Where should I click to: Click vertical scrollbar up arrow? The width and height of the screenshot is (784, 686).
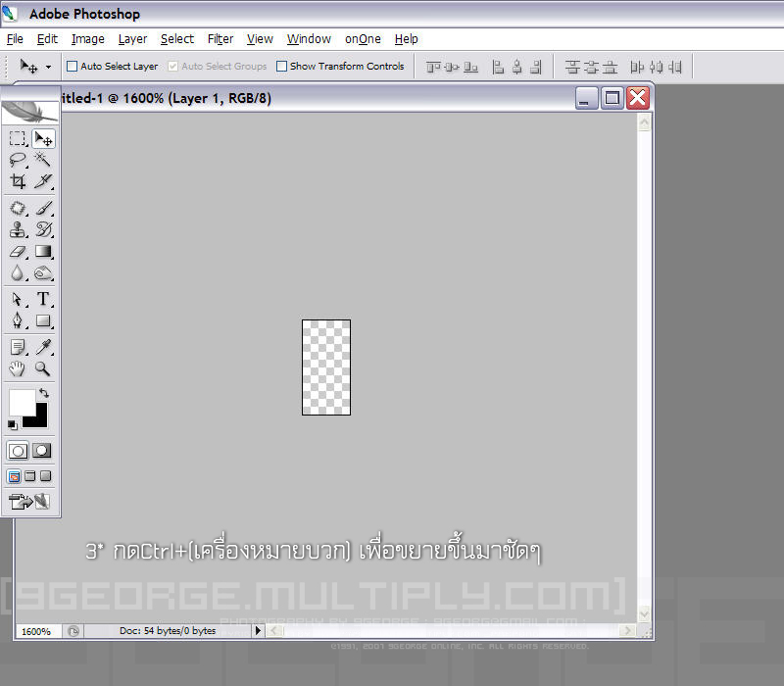pos(644,122)
